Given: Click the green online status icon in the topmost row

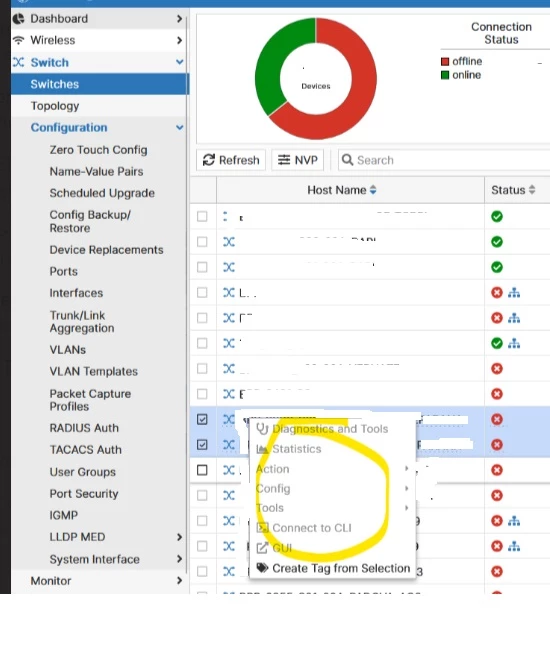Looking at the screenshot, I should click(497, 216).
